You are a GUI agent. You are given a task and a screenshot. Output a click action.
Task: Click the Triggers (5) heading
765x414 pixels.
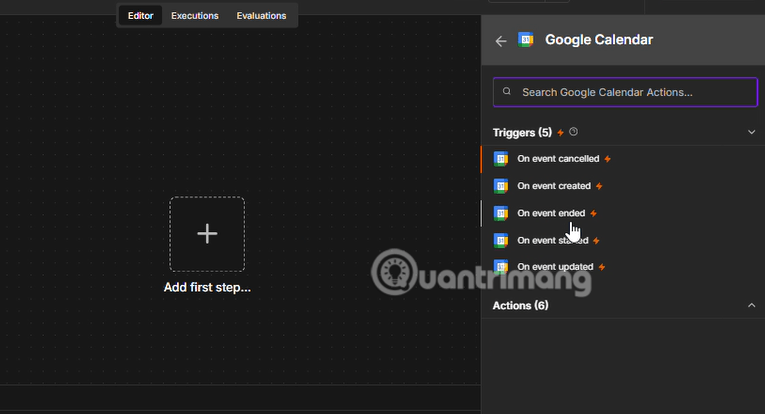(x=522, y=133)
